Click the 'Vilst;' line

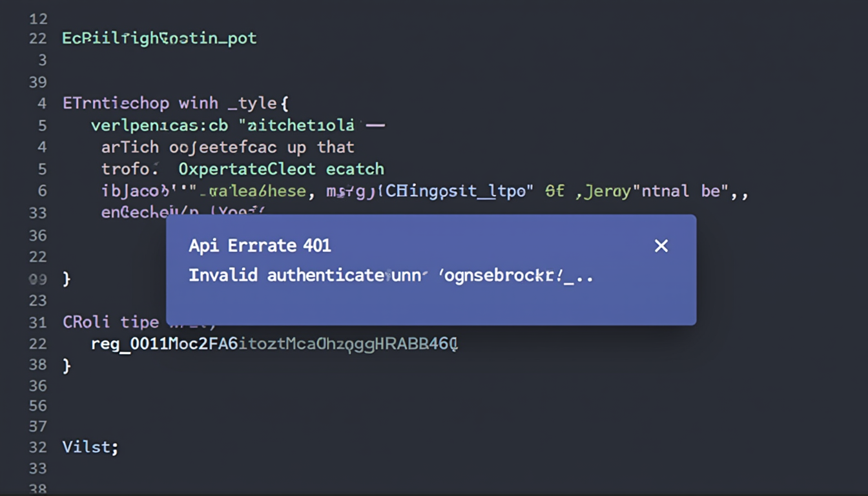(90, 447)
